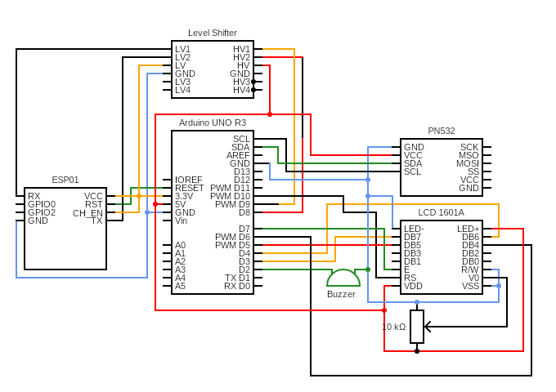Select the RESET pin label
Screen dimensions: 556x392
pos(190,188)
